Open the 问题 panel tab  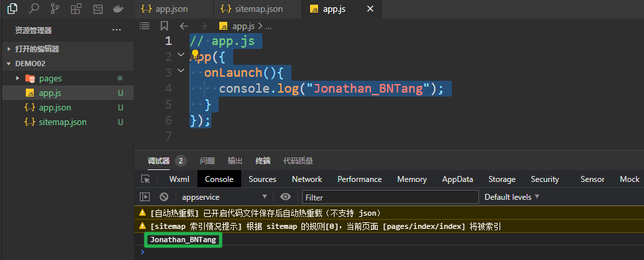[207, 161]
